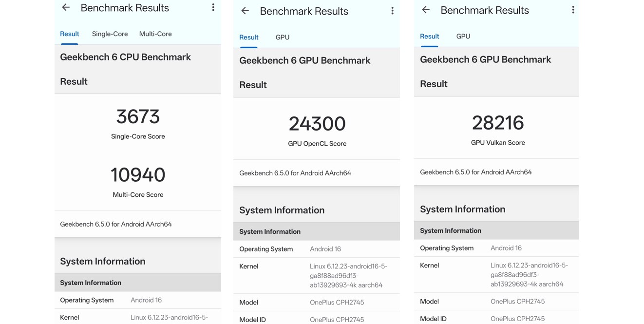Image resolution: width=644 pixels, height=324 pixels.
Task: Tap the GPU OpenCL Score of 24300
Action: (x=317, y=124)
